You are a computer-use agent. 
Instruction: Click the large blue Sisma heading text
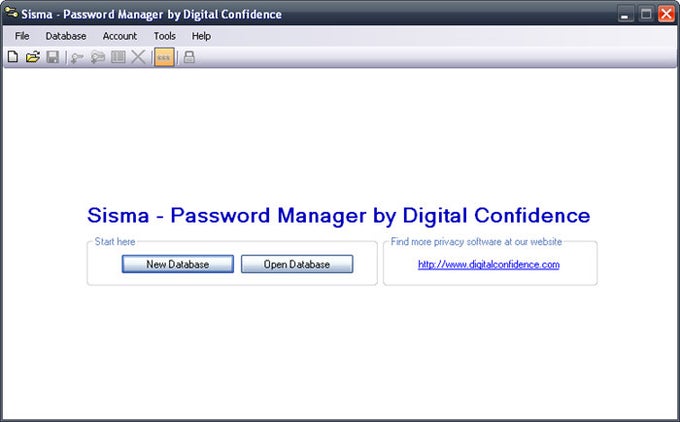pos(339,216)
